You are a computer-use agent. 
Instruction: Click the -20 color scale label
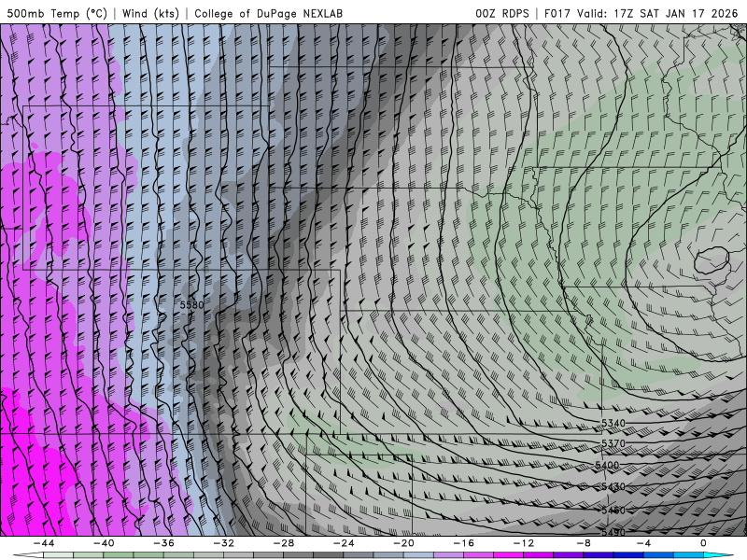click(x=404, y=543)
